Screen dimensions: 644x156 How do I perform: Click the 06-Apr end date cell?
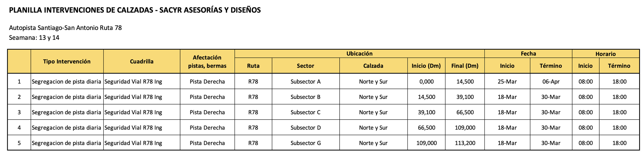(551, 81)
